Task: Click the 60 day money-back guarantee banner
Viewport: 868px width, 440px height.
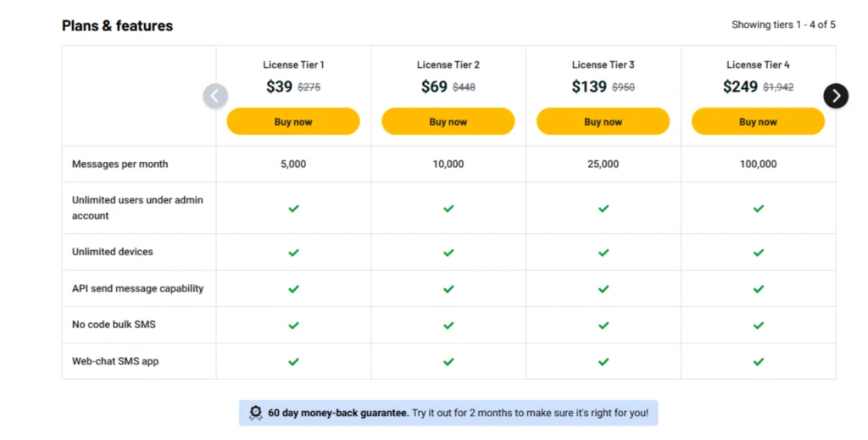Action: tap(458, 413)
